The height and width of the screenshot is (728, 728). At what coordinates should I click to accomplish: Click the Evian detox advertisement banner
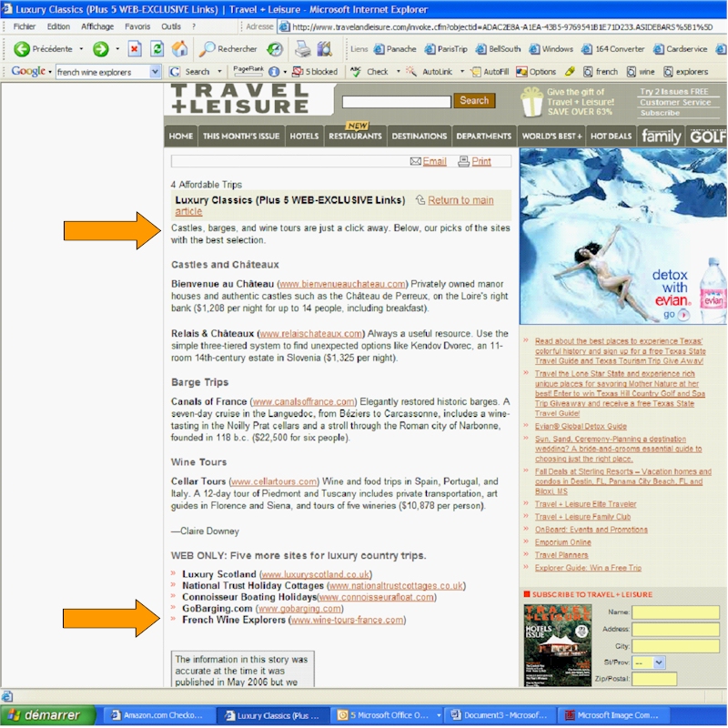[623, 237]
